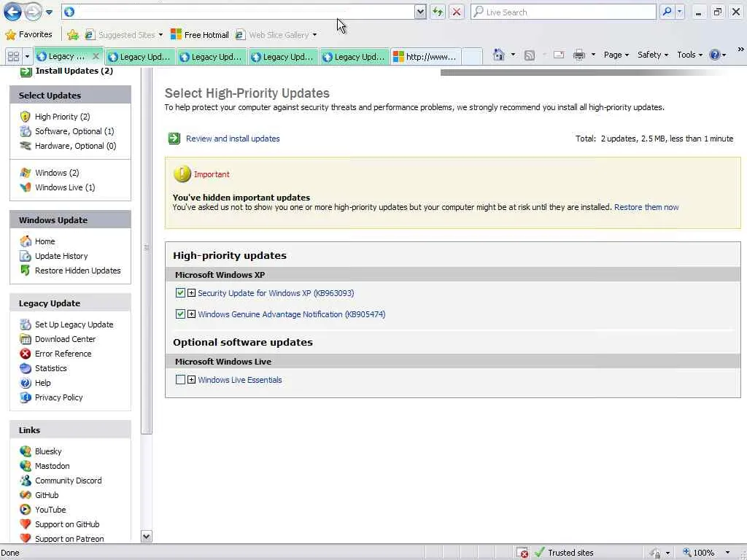
Task: Open the Safety menu dropdown
Action: [x=653, y=55]
